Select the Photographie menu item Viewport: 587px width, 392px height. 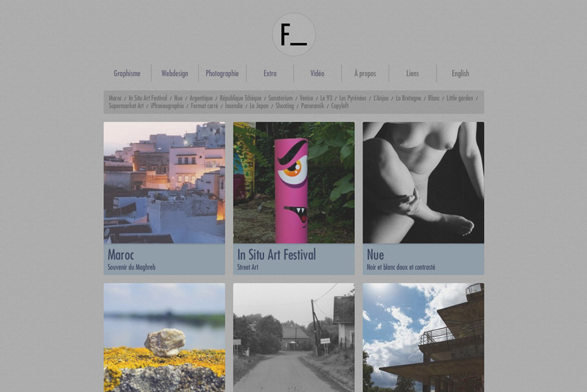tap(222, 74)
